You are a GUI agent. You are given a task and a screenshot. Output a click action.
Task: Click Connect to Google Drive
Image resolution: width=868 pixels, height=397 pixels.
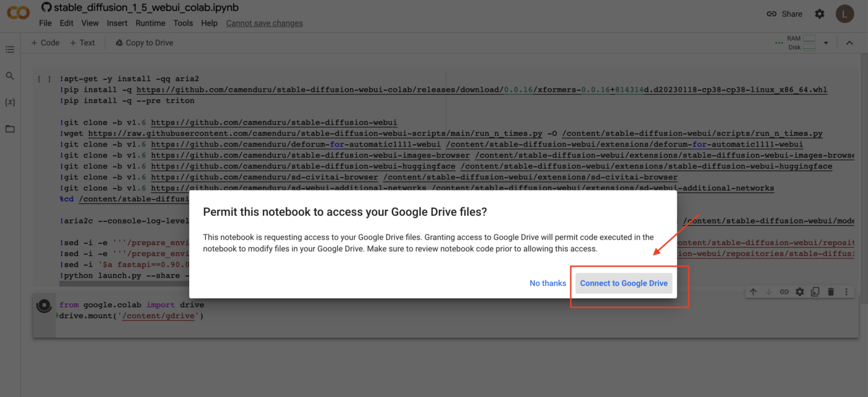[624, 283]
